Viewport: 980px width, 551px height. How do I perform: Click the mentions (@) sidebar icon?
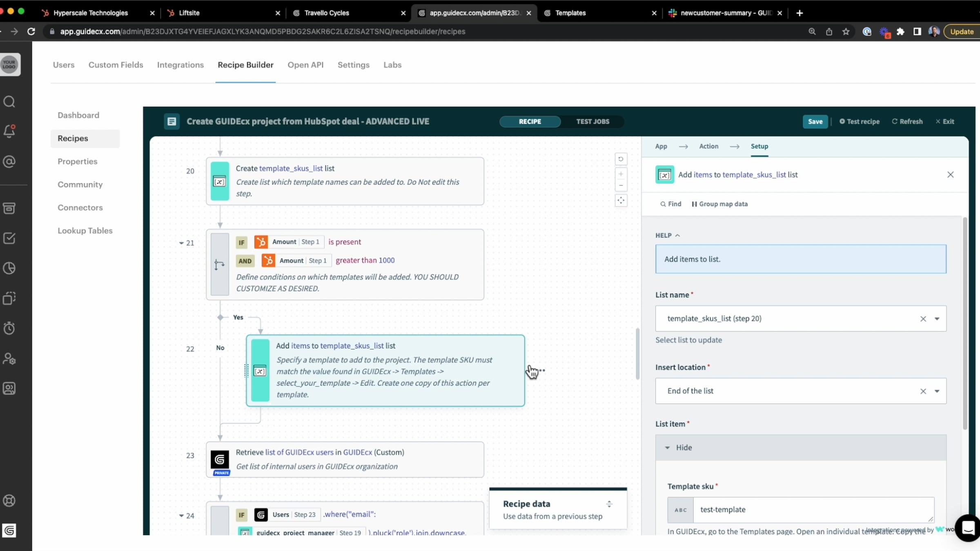click(9, 162)
